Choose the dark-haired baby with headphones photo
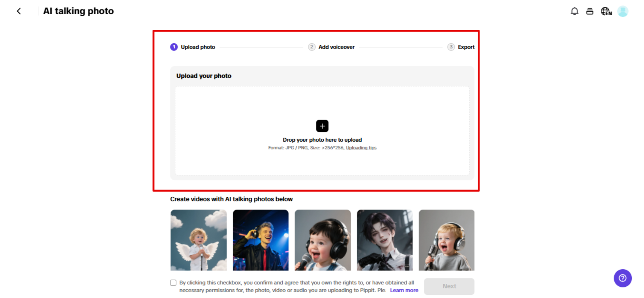This screenshot has height=298, width=644. point(323,240)
